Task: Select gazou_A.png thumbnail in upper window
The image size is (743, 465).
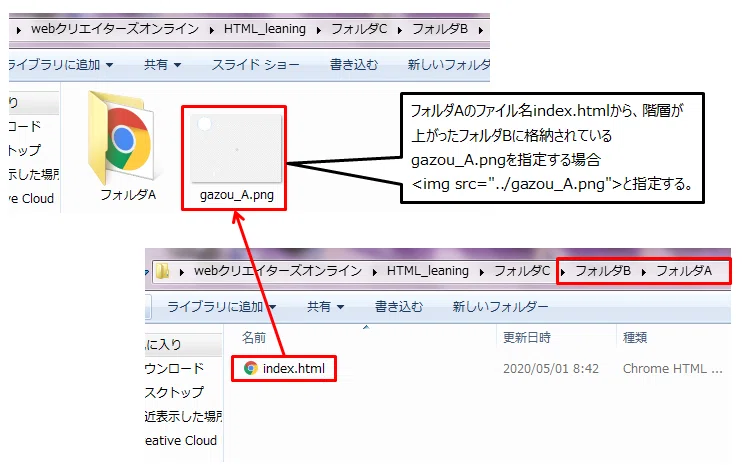Action: tap(236, 148)
